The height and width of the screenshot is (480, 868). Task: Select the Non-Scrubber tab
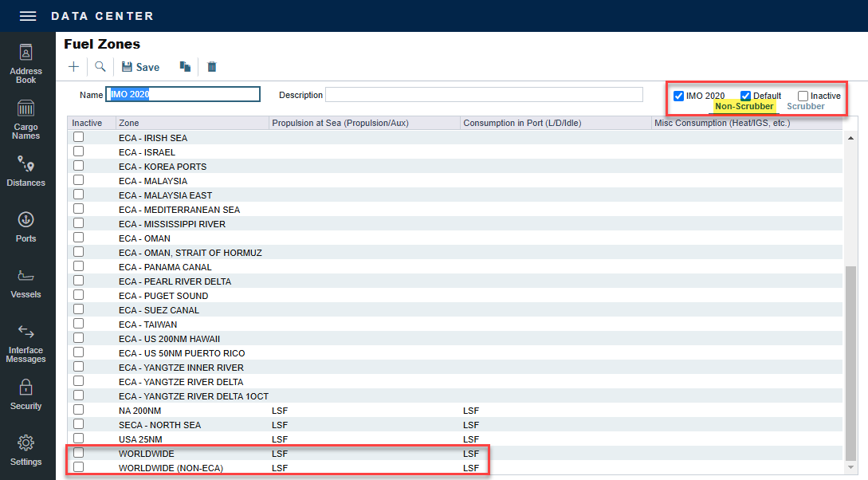(744, 106)
